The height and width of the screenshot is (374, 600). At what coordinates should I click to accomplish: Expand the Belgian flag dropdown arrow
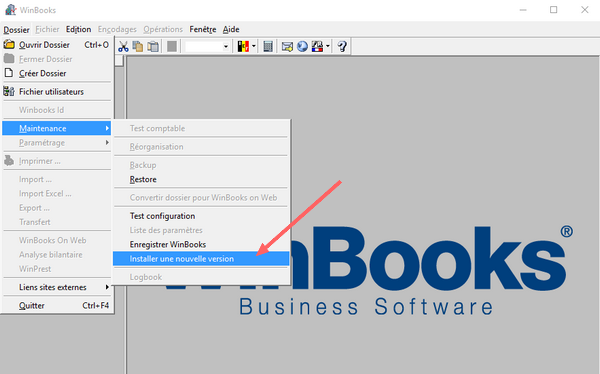tap(253, 46)
